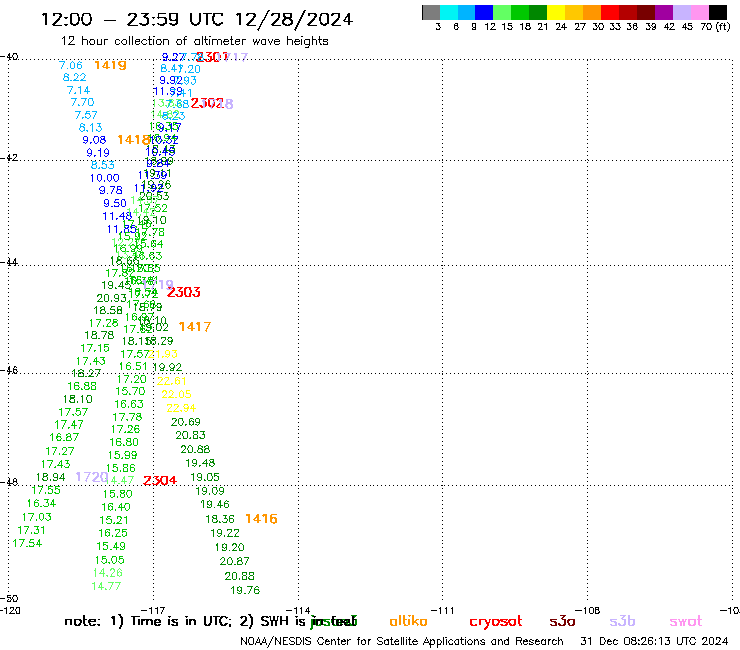
Task: Click the '31 Dec 08:26:13 UTC 2024' timestamp
Action: (x=654, y=641)
